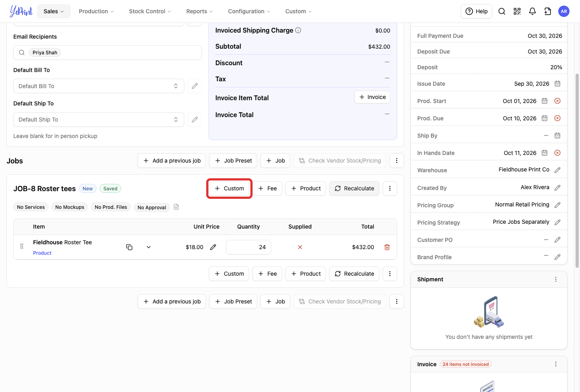Click the Help button

[x=476, y=11]
